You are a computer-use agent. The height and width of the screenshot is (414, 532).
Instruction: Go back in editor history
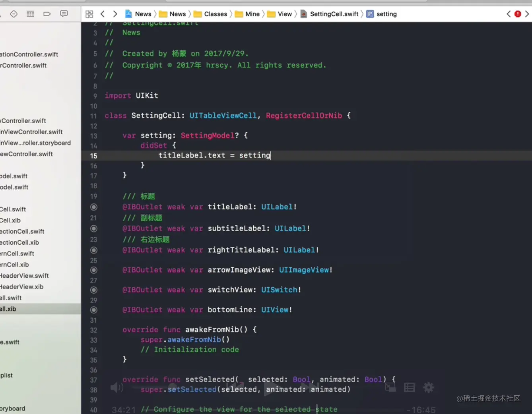tap(103, 14)
